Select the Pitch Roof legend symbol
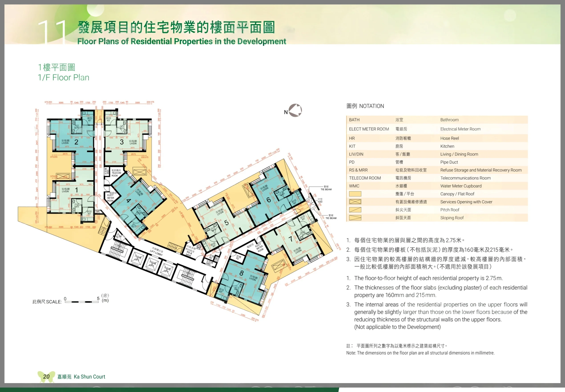 click(x=355, y=210)
